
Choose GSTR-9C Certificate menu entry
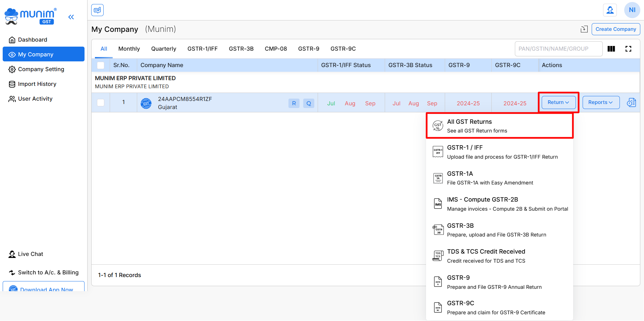point(499,308)
